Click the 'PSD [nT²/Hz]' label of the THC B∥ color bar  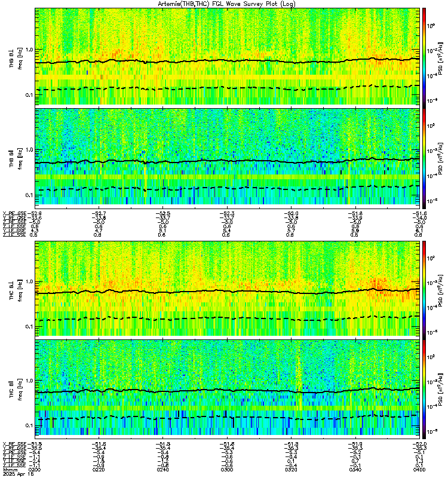440,390
